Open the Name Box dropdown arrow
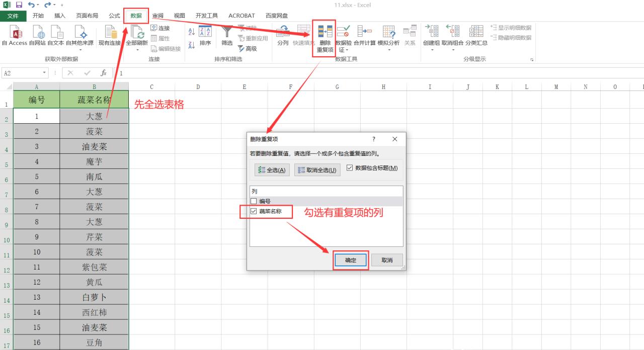This screenshot has height=350, width=644. [45, 73]
